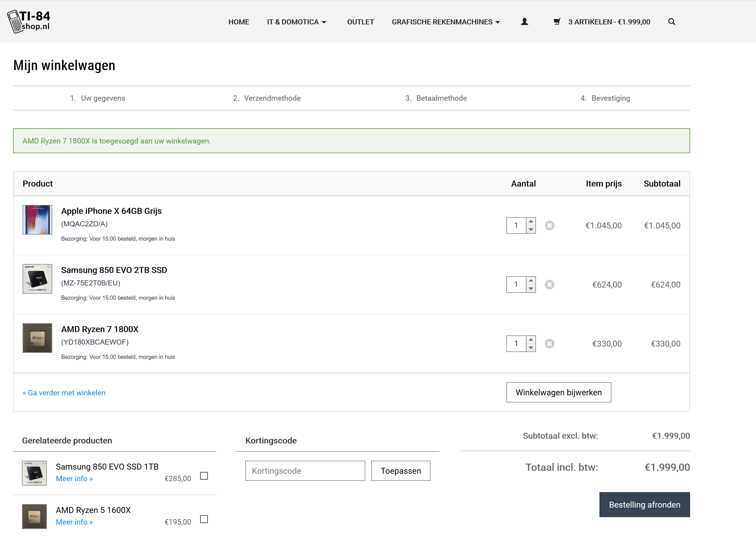Expand the IT & Domotica dropdown menu
Screen dimensions: 756x537
click(x=297, y=22)
